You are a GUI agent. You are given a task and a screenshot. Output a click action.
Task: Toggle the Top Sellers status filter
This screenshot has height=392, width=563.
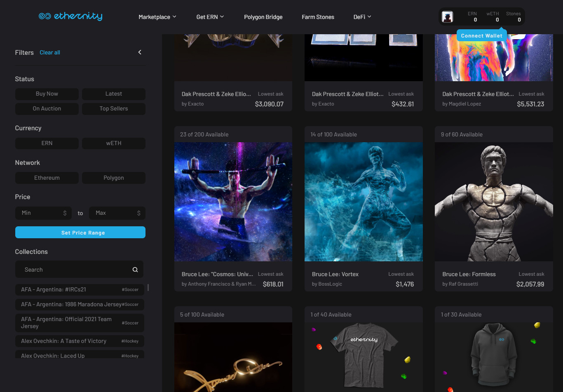(114, 109)
